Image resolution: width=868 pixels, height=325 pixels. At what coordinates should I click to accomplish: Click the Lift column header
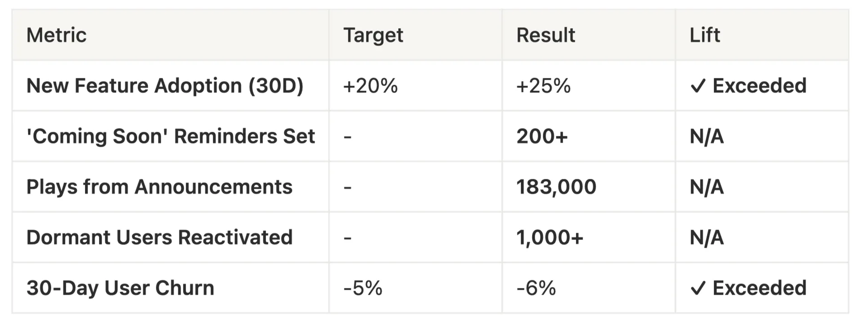pos(705,35)
